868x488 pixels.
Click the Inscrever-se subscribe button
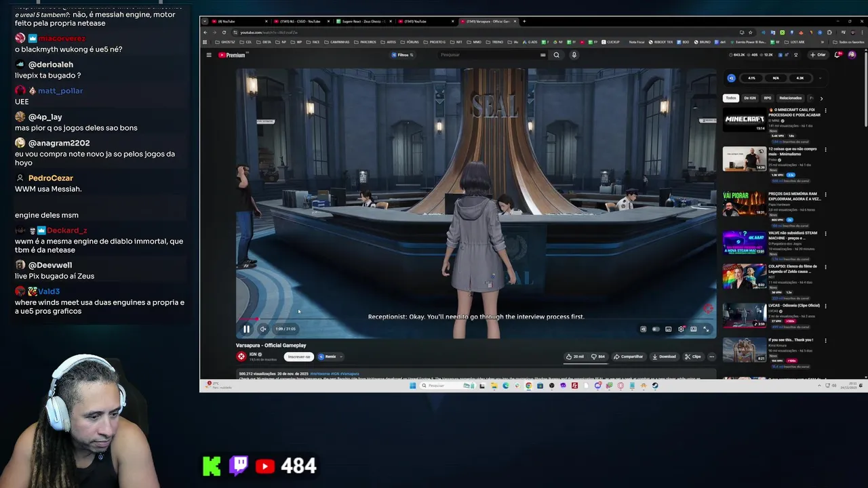[x=299, y=357]
